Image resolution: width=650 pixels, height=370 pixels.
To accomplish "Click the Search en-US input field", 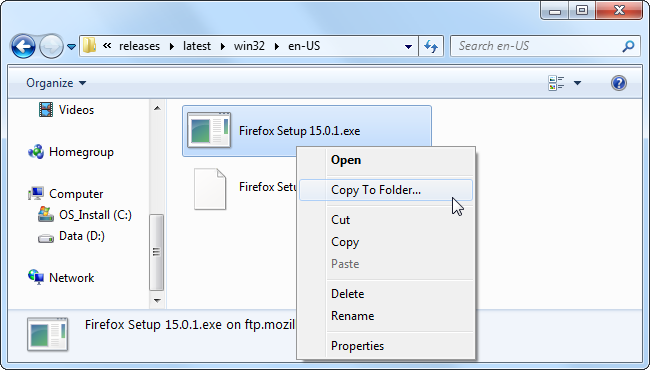I will (x=537, y=46).
